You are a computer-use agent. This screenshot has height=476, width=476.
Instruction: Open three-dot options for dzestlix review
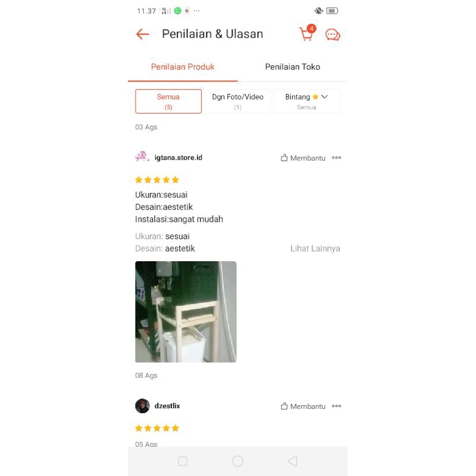336,406
